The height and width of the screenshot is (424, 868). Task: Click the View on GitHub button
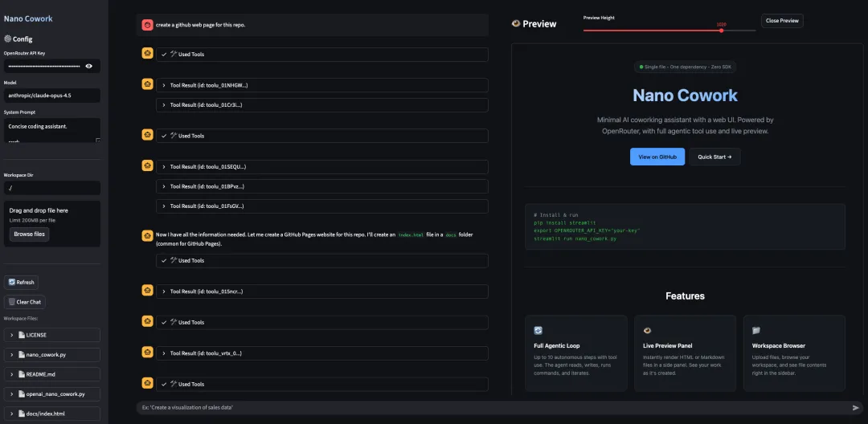pos(657,157)
